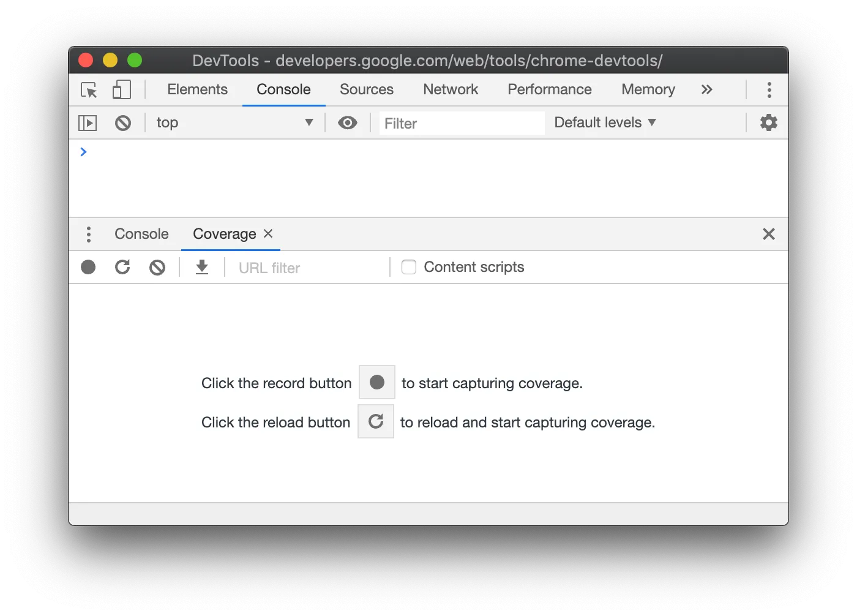This screenshot has height=616, width=857.
Task: Export the coverage report
Action: tap(201, 267)
